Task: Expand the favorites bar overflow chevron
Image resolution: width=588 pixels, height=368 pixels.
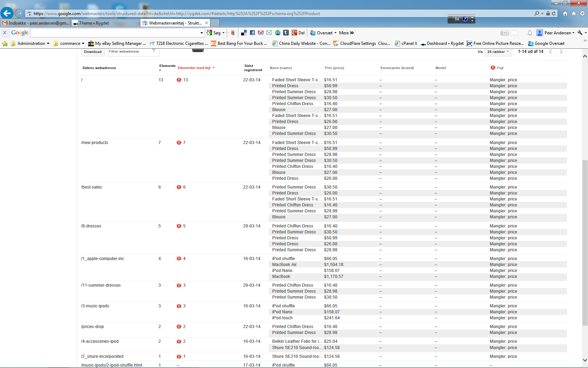Action: (x=584, y=41)
